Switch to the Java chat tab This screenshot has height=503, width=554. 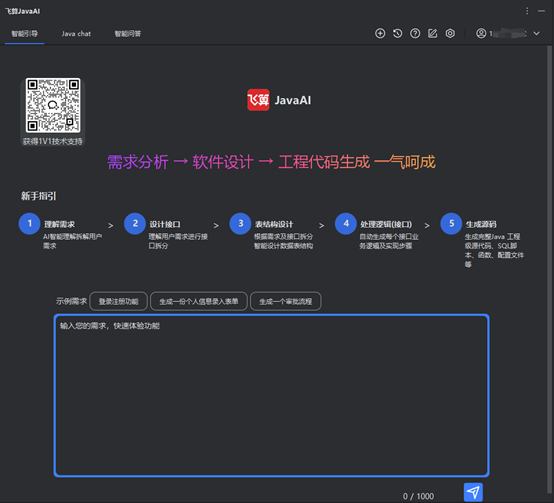(x=76, y=34)
